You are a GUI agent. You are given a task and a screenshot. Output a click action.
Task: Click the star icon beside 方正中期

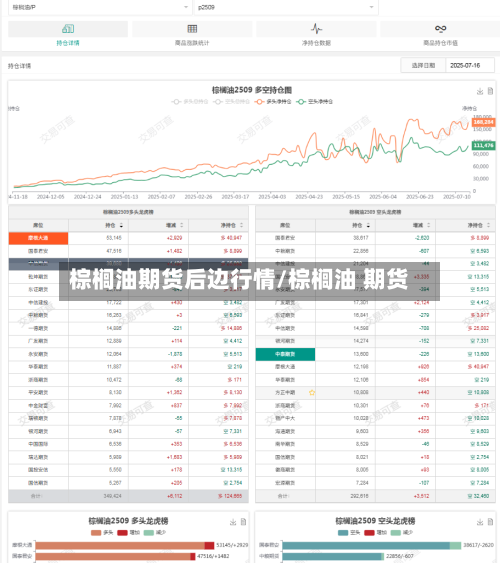coord(312,392)
